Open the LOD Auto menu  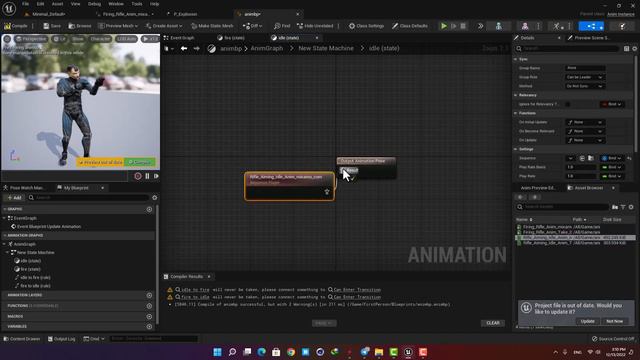point(126,39)
